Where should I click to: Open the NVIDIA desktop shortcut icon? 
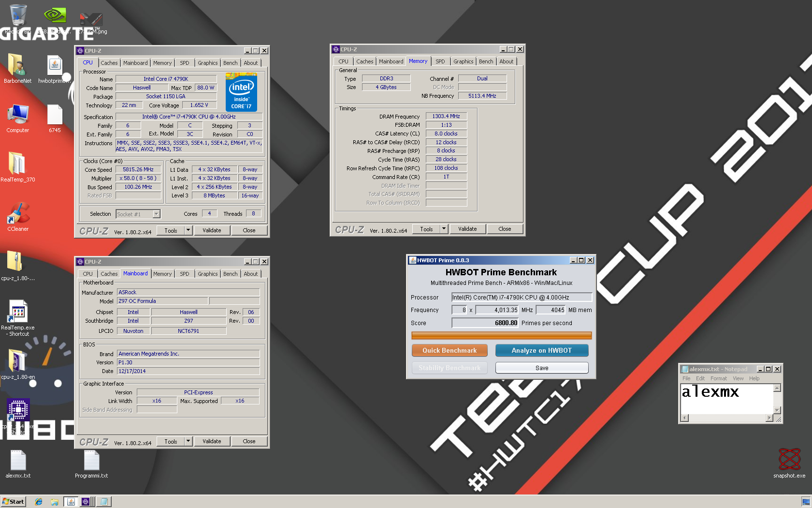pyautogui.click(x=55, y=15)
